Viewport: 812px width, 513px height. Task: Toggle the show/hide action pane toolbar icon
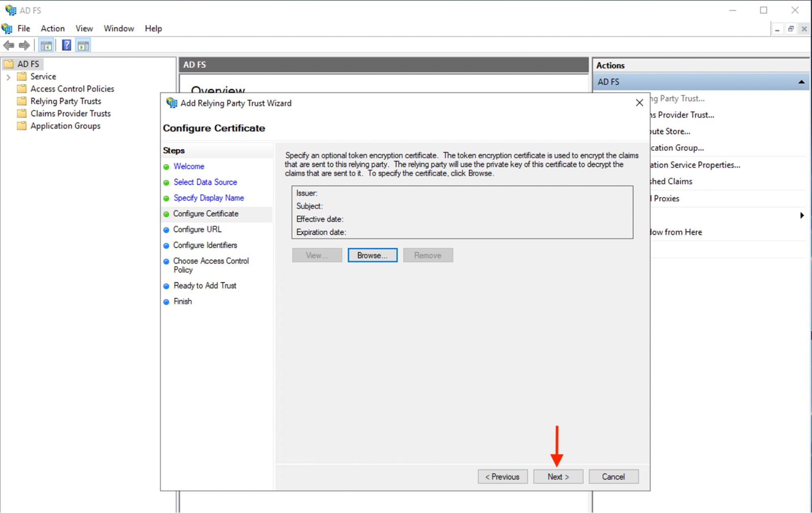83,45
